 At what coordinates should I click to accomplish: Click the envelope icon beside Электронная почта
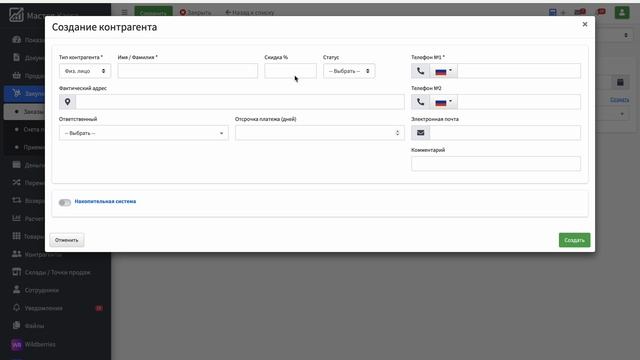[420, 133]
